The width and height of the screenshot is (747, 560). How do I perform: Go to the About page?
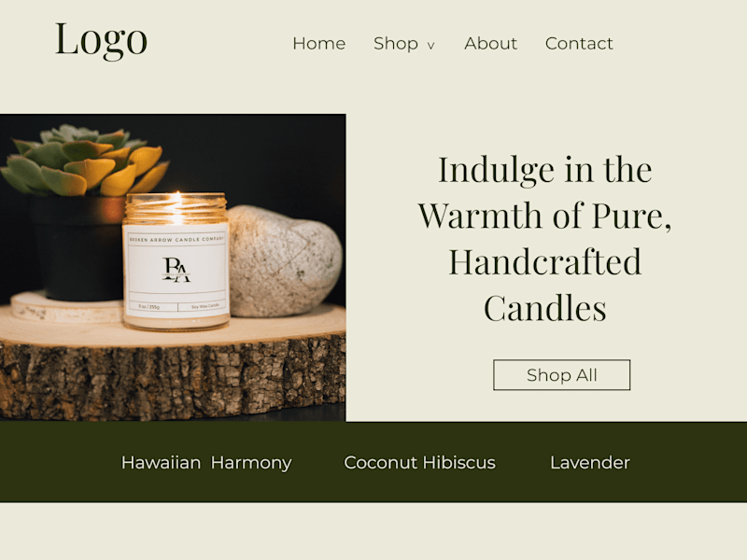(x=491, y=43)
